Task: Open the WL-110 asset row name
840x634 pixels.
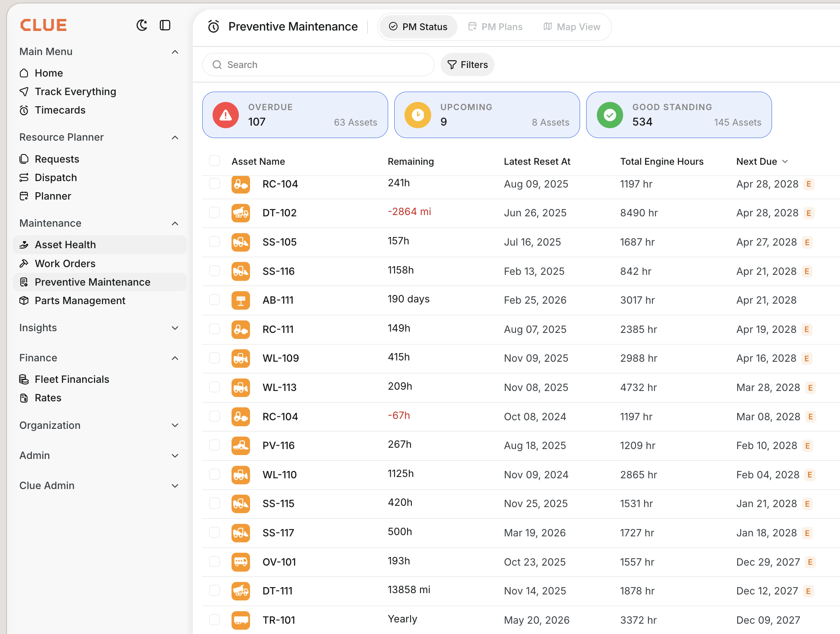Action: point(280,475)
